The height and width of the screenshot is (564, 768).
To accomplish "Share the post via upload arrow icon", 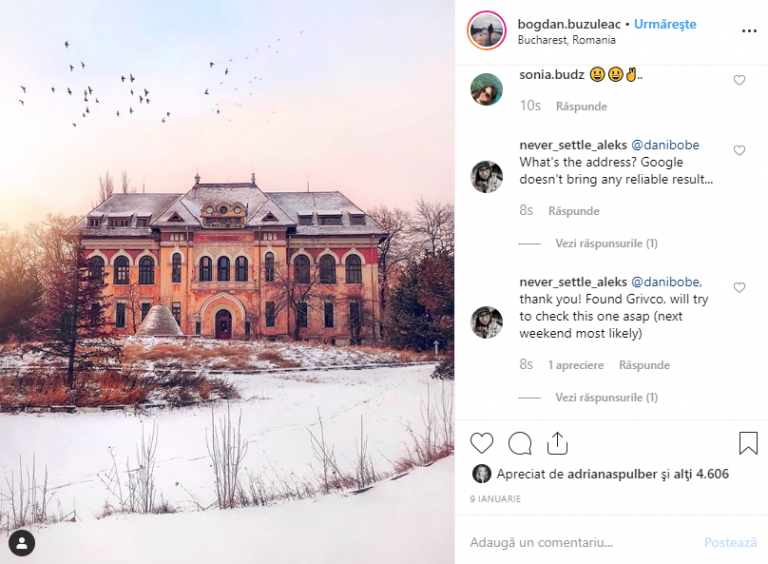I will (x=557, y=444).
